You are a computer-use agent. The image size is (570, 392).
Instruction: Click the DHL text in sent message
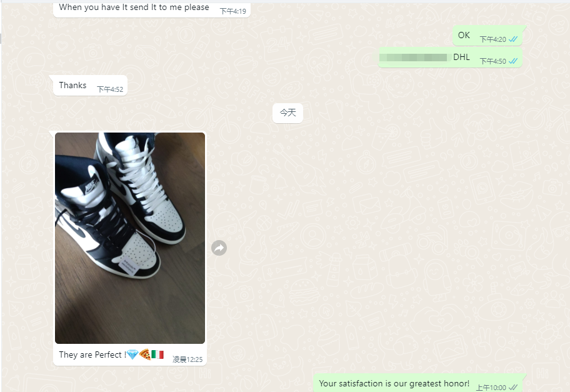pyautogui.click(x=461, y=57)
